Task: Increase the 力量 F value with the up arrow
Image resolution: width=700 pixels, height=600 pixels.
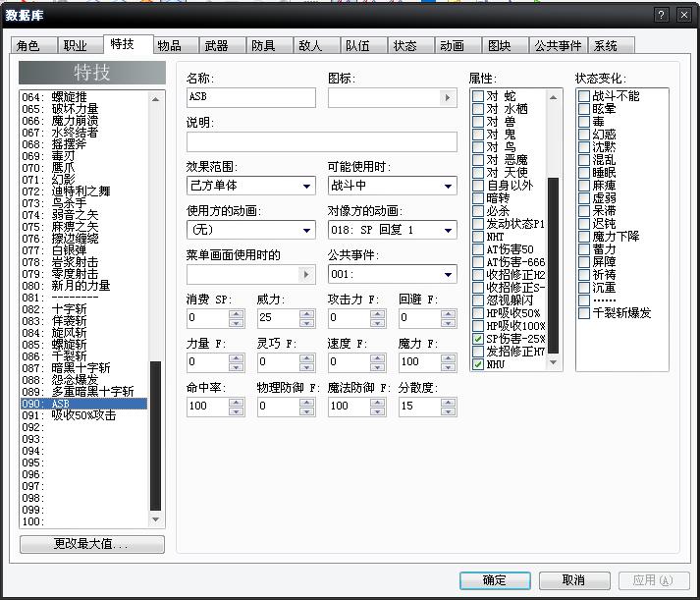Action: [x=237, y=357]
